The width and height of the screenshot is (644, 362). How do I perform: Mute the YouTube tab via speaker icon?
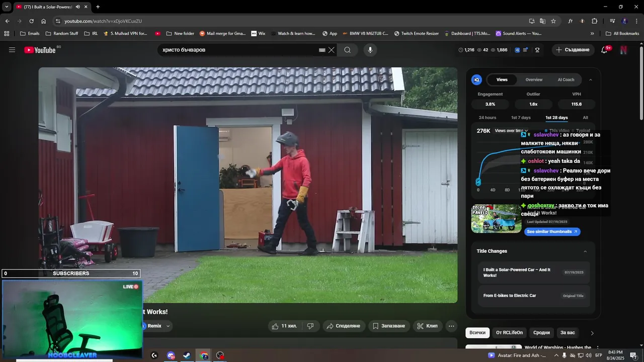coord(77,7)
